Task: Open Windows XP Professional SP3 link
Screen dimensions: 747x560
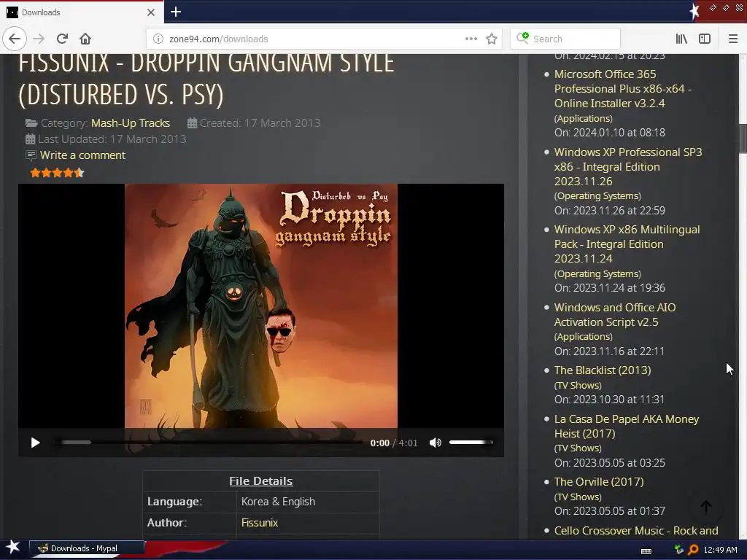Action: (628, 167)
